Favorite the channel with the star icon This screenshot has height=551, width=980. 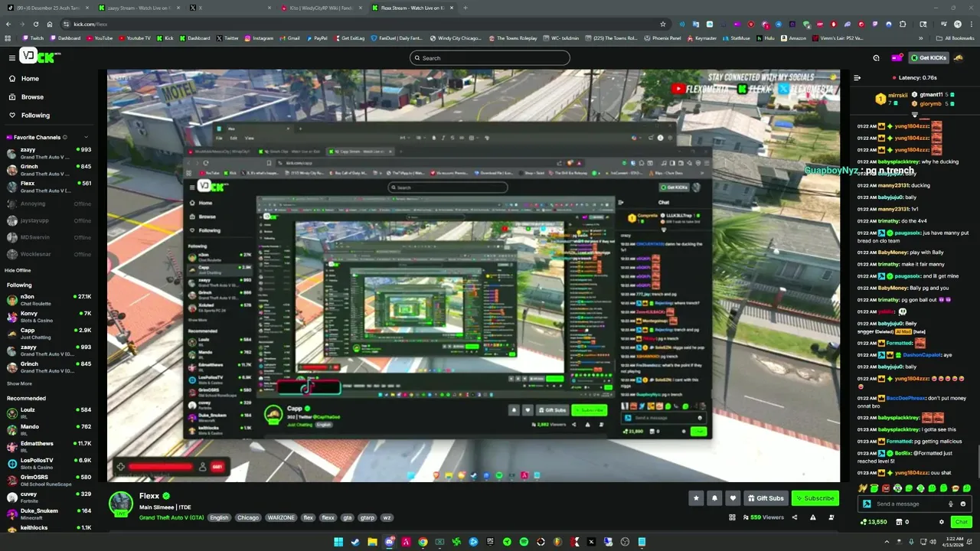click(696, 498)
